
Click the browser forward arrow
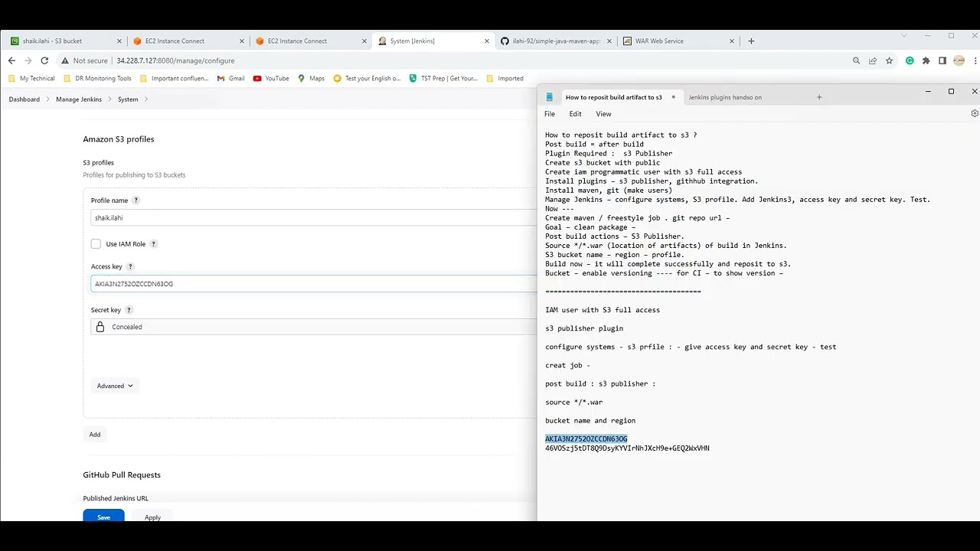coord(28,60)
